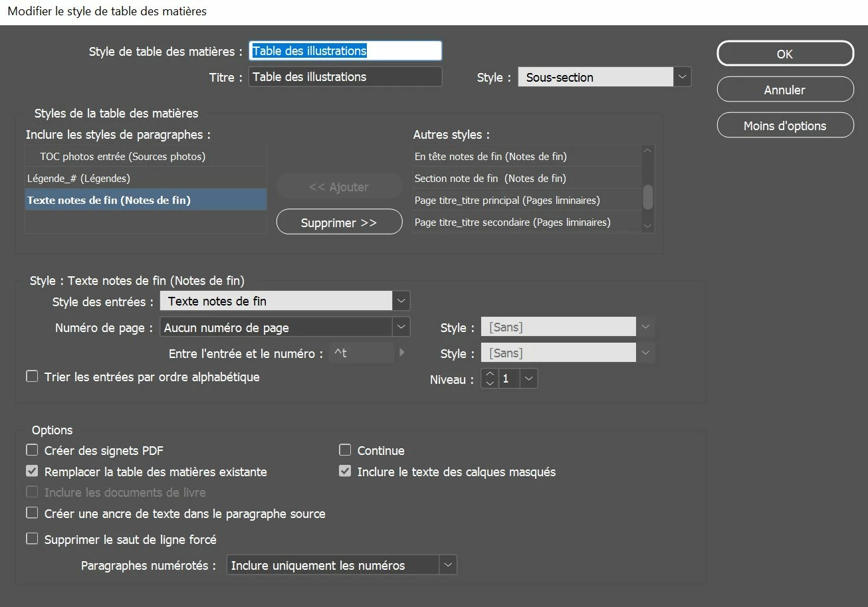Enable Créer des signets PDF checkbox
Viewport: 868px width, 607px height.
tap(32, 450)
